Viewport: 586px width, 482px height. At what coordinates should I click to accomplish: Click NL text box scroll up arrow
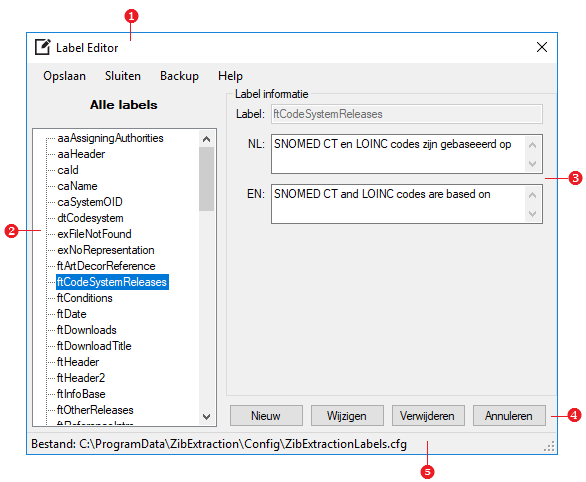(x=533, y=145)
